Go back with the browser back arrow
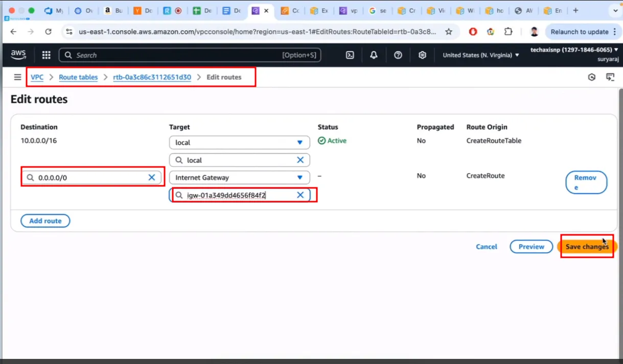Screen dimensions: 623x364 [13, 32]
